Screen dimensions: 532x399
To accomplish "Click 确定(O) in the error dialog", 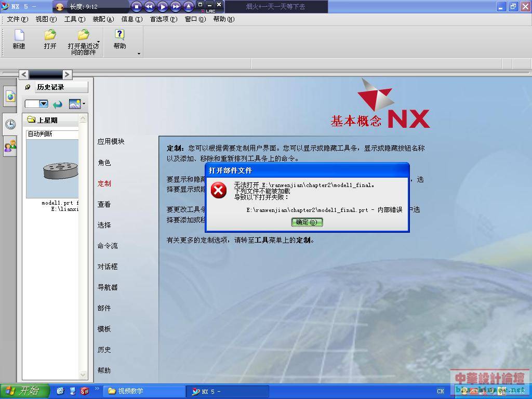I will click(307, 222).
